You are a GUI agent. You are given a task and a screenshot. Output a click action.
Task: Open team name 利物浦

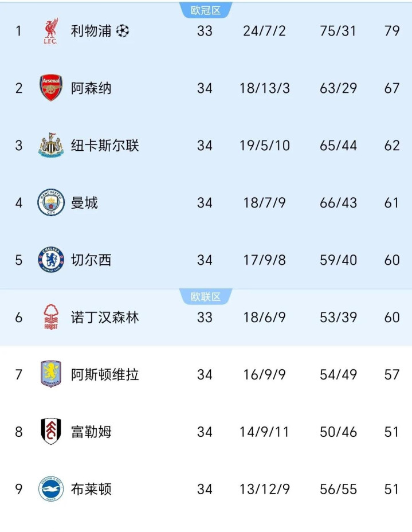91,31
